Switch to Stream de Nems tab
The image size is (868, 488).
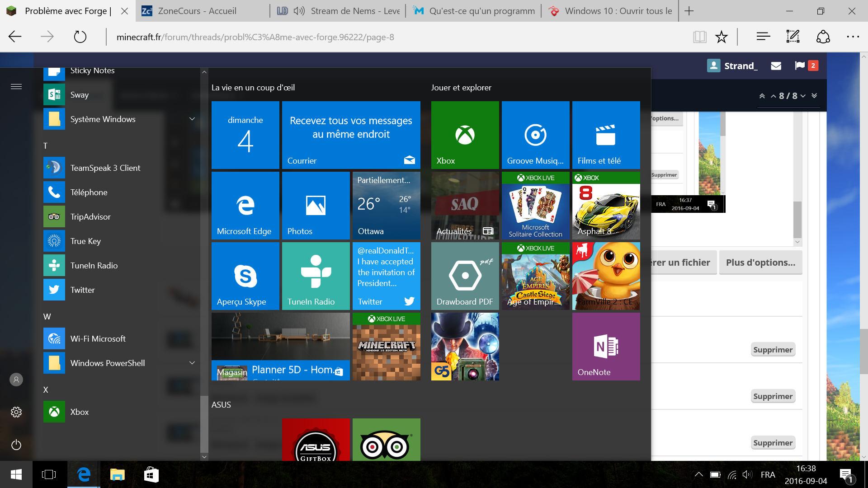[338, 11]
